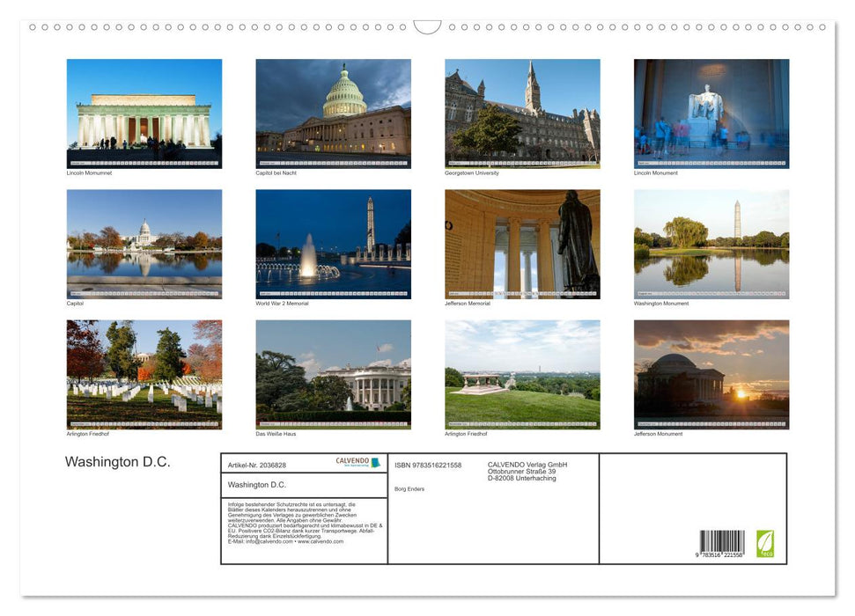Image resolution: width=855 pixels, height=616 pixels.
Task: Open the Arlington Friedhof autumn photo
Action: click(144, 374)
